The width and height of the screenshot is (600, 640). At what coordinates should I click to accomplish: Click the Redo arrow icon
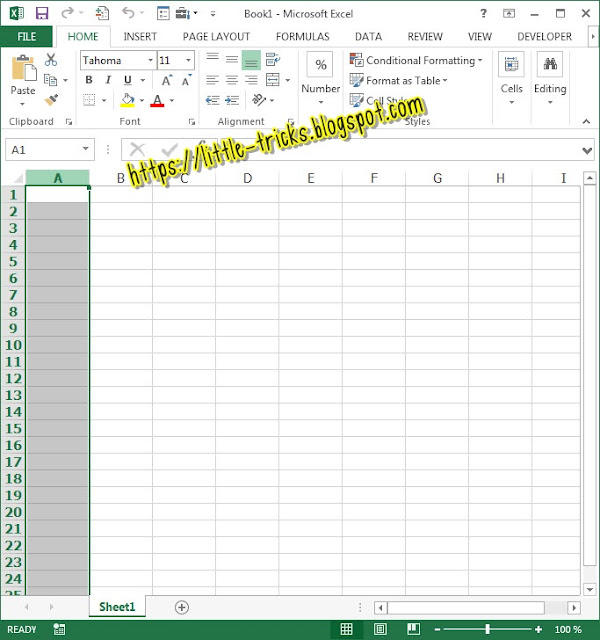pos(67,13)
